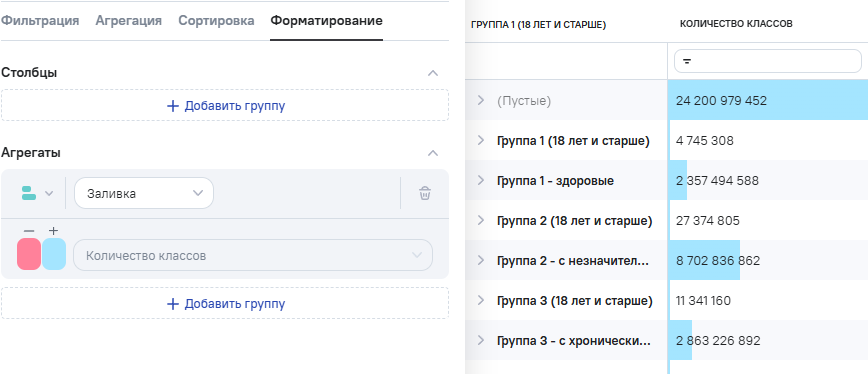This screenshot has width=868, height=374.
Task: Select the pink color swatch
Action: [x=29, y=254]
